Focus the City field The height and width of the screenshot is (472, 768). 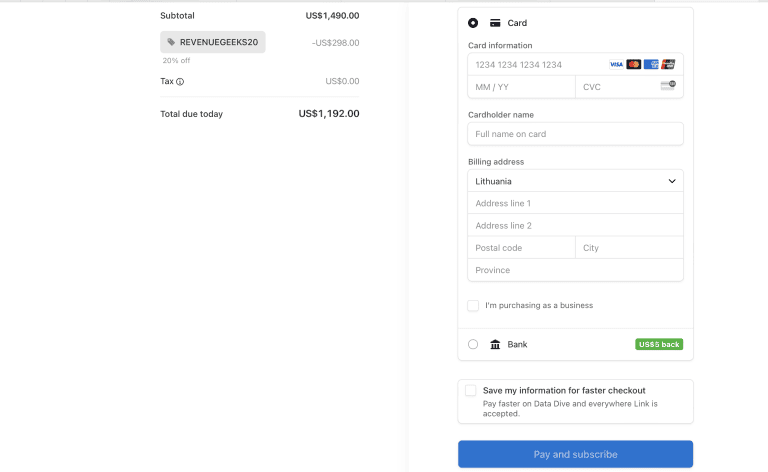629,248
